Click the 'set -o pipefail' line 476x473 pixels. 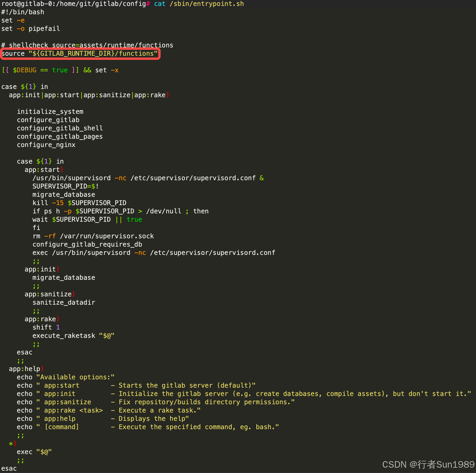[31, 29]
